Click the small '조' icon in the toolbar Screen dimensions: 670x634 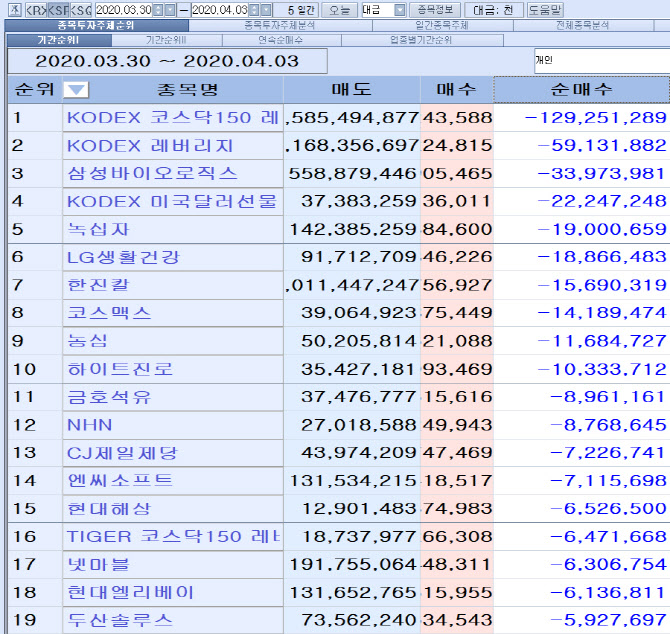[15, 9]
